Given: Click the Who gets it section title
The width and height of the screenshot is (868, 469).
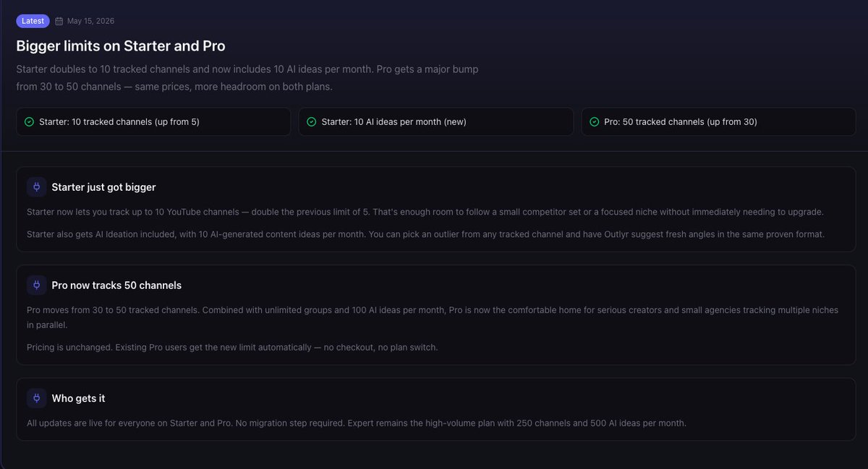Looking at the screenshot, I should (78, 398).
